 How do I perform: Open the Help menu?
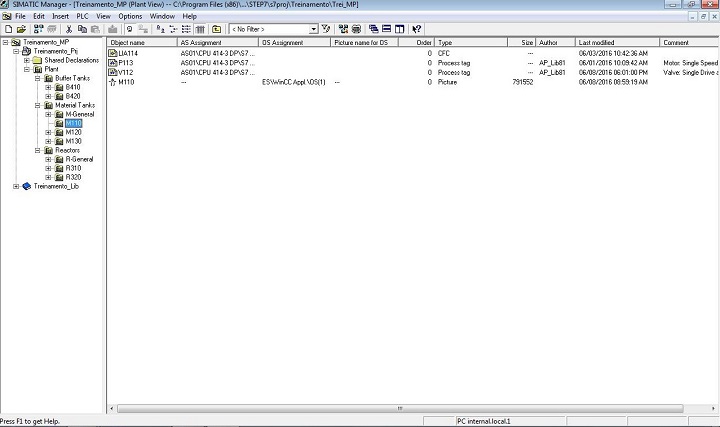coord(190,16)
